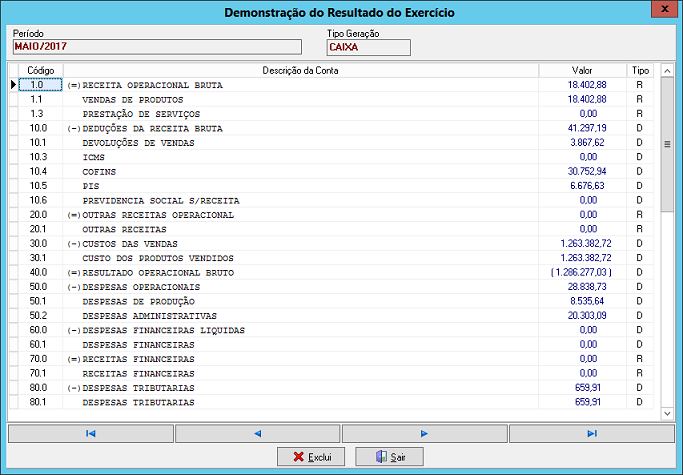683x475 pixels.
Task: Click the Tipo Geração field CAIXA
Action: (369, 48)
